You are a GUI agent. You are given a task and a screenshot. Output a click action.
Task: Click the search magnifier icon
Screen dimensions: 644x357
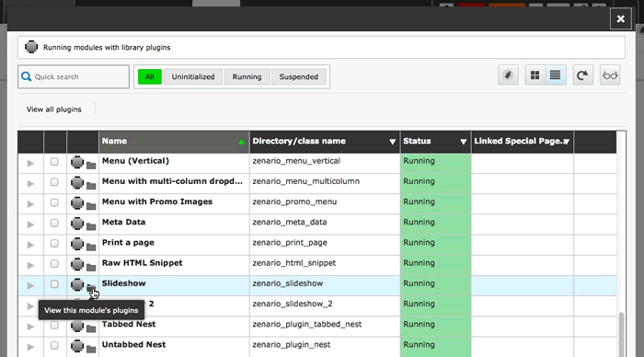[26, 76]
